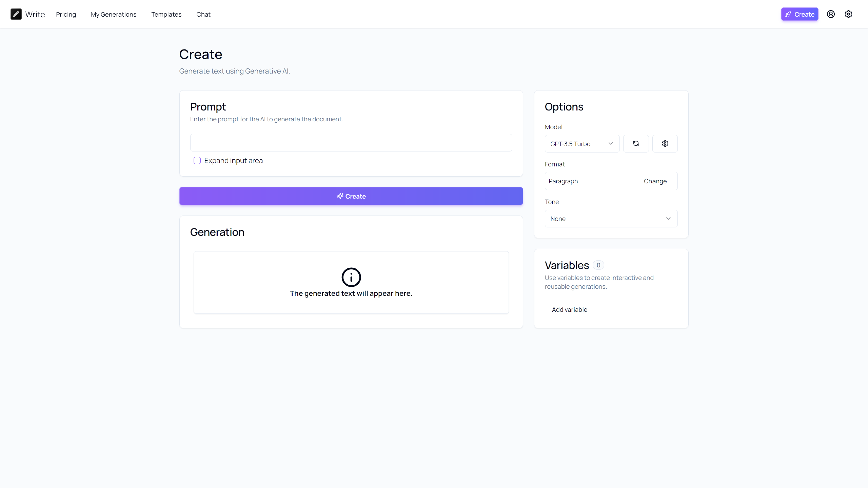Open settings gear in top navigation
868x488 pixels.
848,14
